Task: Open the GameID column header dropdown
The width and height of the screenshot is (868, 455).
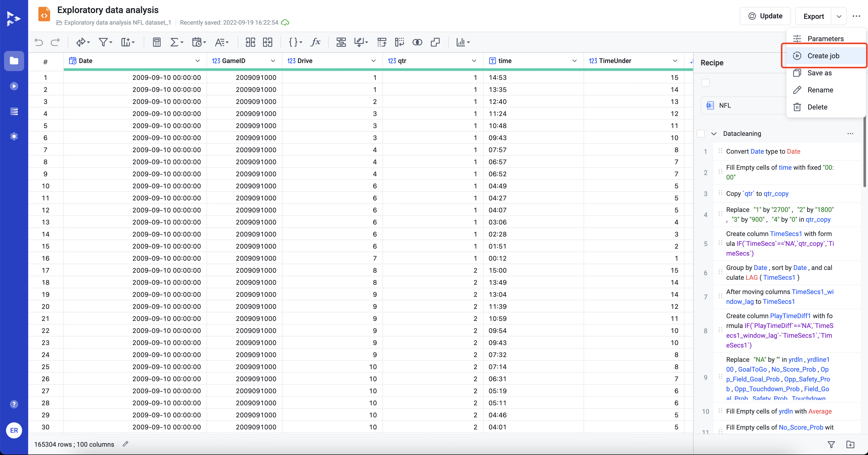Action: pyautogui.click(x=273, y=61)
